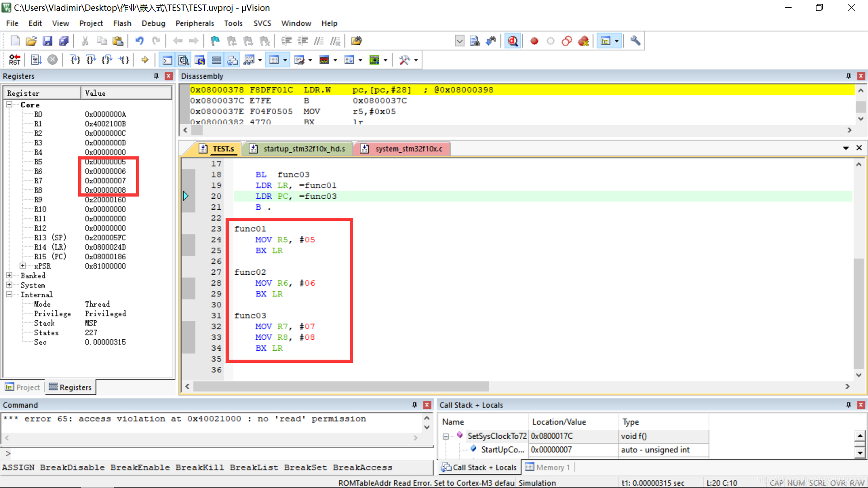
Task: Open the Watch windows dropdown arrow
Action: [260, 60]
